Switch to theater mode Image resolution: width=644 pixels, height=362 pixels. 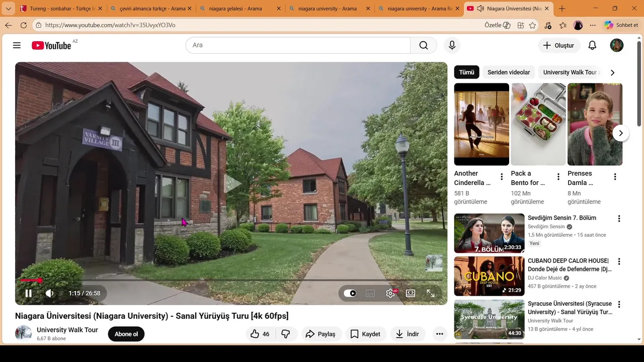tap(411, 293)
